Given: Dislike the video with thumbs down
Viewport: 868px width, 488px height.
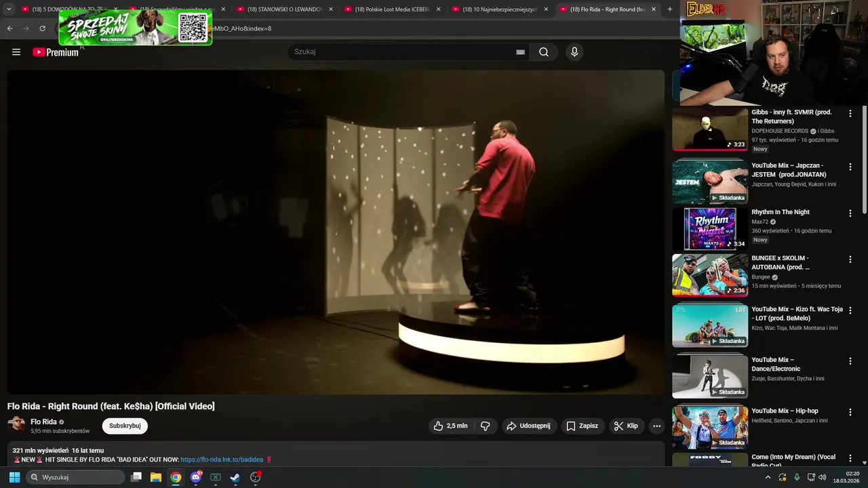Looking at the screenshot, I should pyautogui.click(x=485, y=426).
